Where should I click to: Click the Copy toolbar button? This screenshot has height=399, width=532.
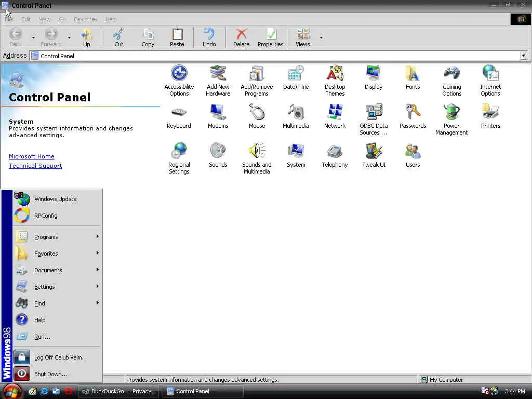[x=148, y=37]
